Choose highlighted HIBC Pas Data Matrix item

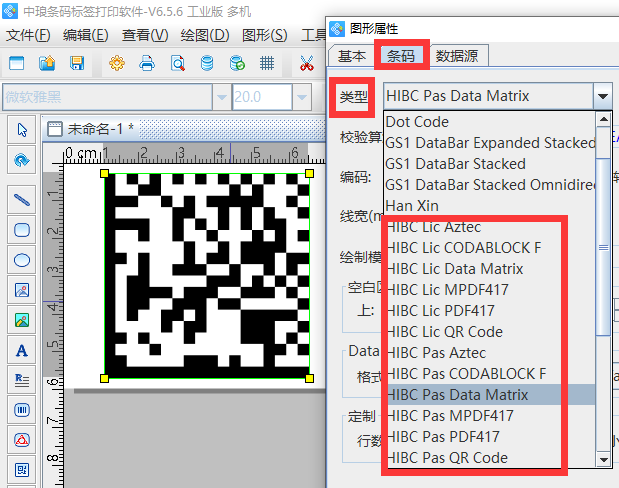click(x=490, y=394)
